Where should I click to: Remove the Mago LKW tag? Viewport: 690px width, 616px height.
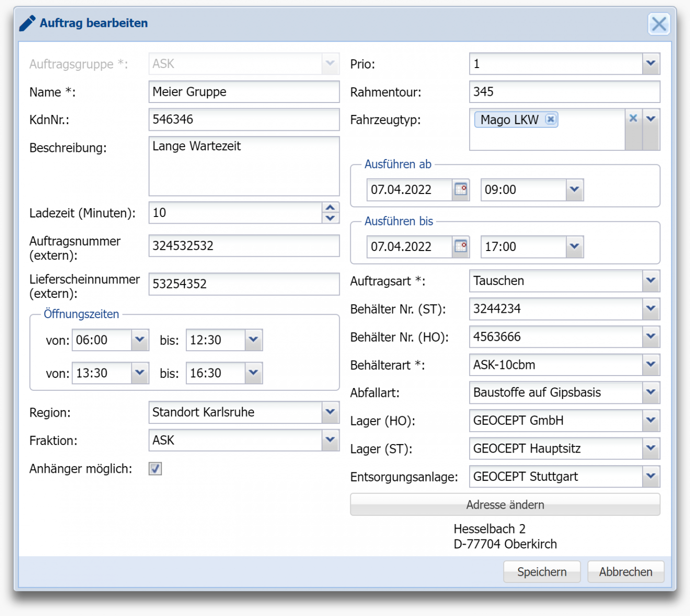tap(551, 119)
